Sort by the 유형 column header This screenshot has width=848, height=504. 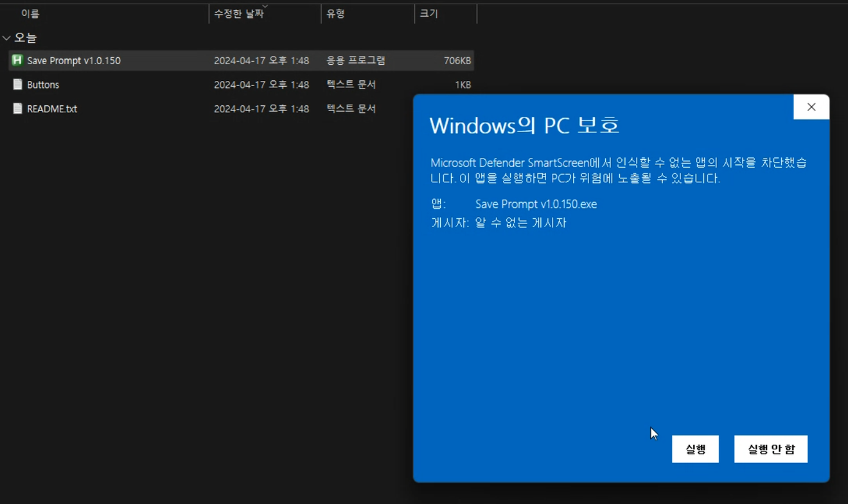click(x=336, y=13)
